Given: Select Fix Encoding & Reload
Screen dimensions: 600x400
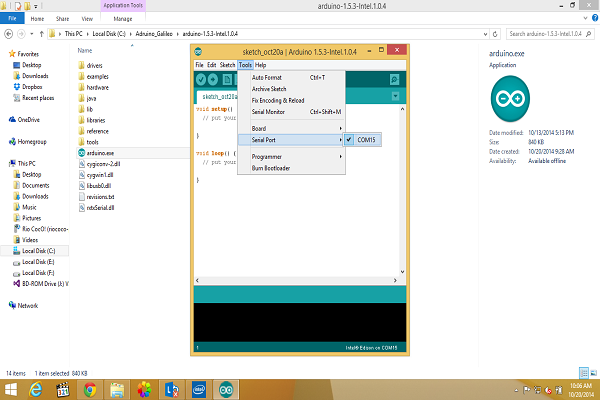Looking at the screenshot, I should pyautogui.click(x=292, y=100).
